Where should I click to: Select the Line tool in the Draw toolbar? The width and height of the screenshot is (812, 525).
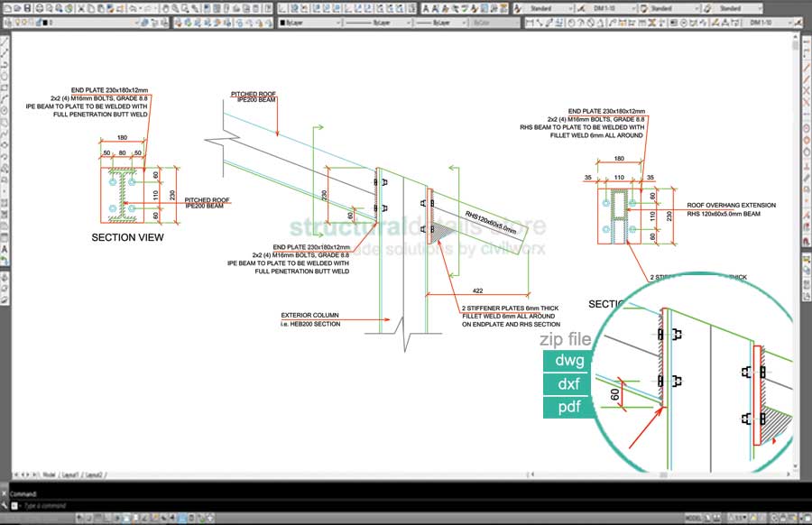5,41
